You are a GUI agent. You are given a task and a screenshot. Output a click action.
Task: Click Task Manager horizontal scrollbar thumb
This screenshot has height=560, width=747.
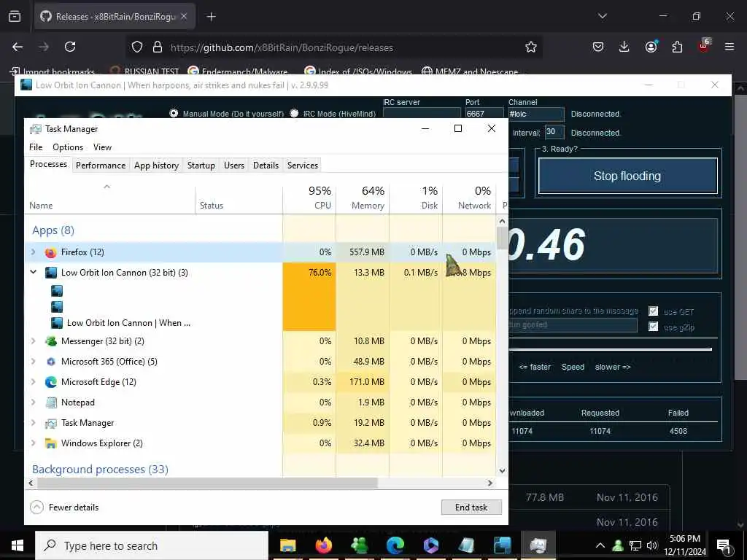tap(207, 483)
